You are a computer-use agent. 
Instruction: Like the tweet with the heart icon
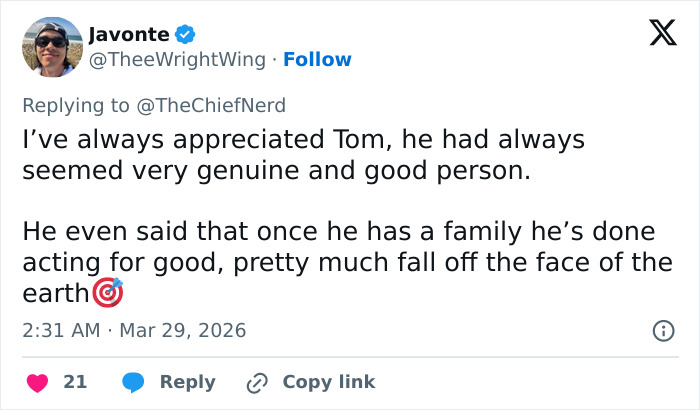click(37, 382)
